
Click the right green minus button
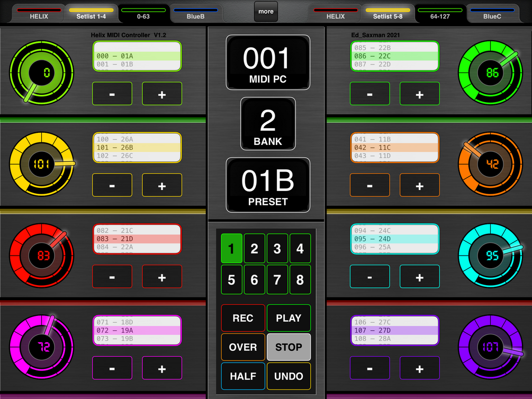(x=370, y=94)
